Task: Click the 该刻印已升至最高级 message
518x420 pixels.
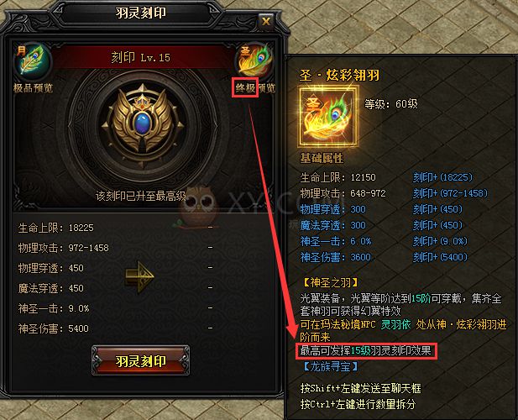Action: pos(141,196)
